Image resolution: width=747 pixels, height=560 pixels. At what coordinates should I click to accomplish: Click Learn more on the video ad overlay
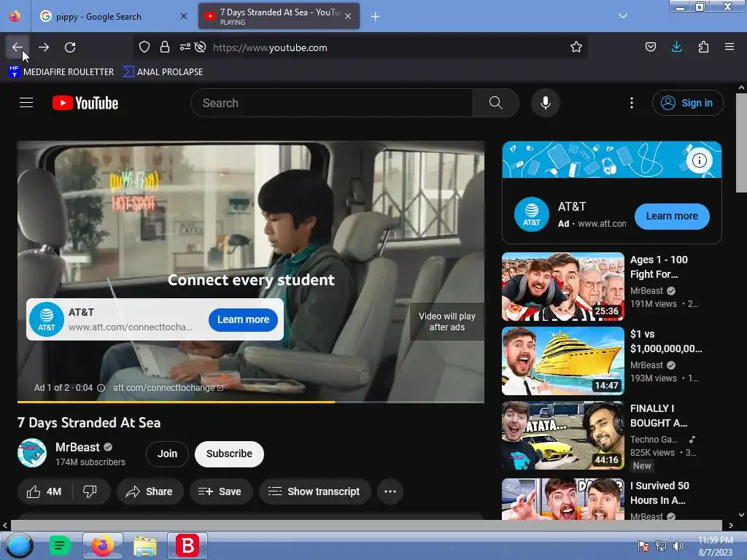(243, 319)
